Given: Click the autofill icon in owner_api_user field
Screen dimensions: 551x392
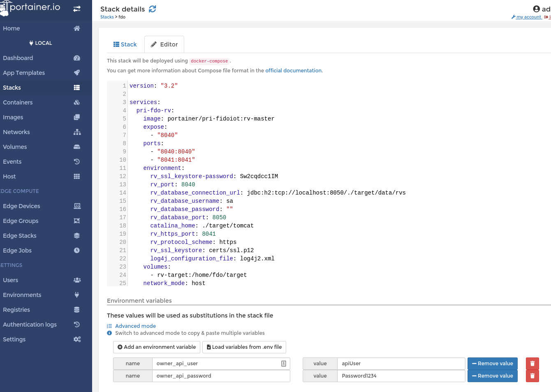Looking at the screenshot, I should 284,364.
